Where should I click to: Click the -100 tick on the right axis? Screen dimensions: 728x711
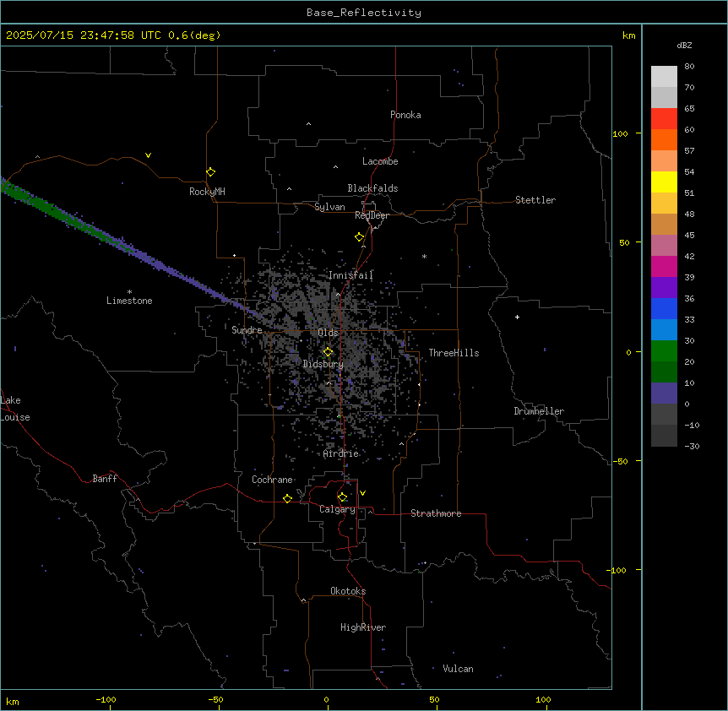pos(617,570)
